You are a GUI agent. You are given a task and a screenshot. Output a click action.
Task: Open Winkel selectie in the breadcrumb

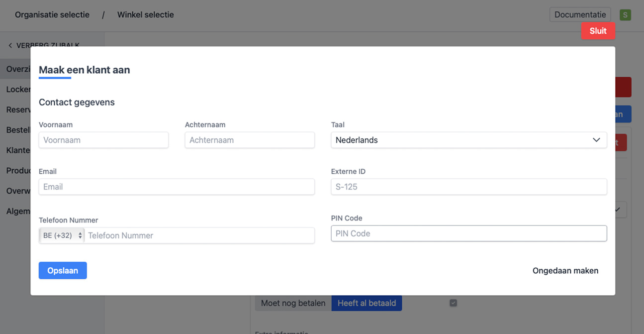145,14
